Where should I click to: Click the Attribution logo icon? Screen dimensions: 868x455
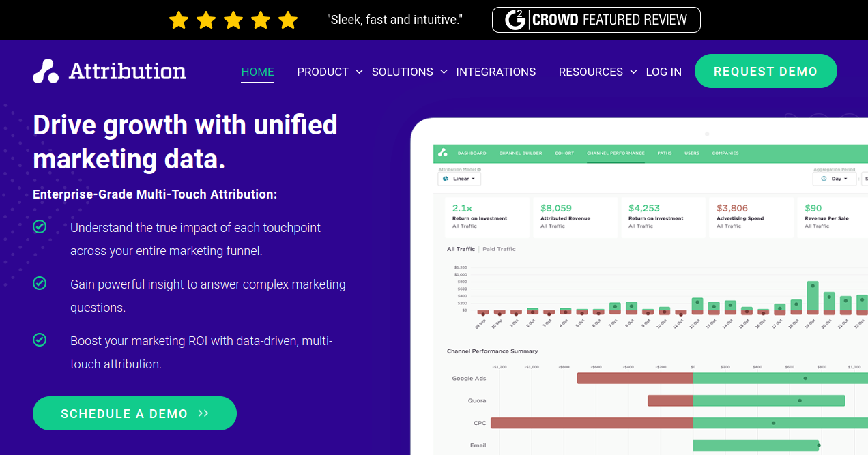click(x=46, y=71)
